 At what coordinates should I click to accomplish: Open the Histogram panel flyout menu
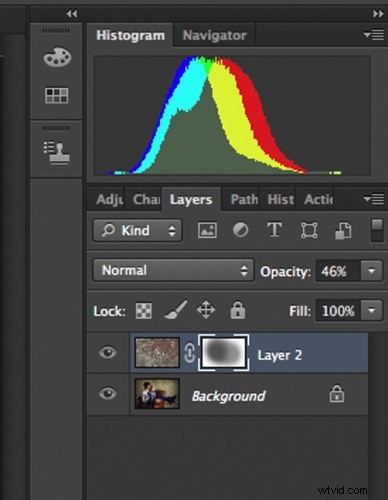(373, 35)
